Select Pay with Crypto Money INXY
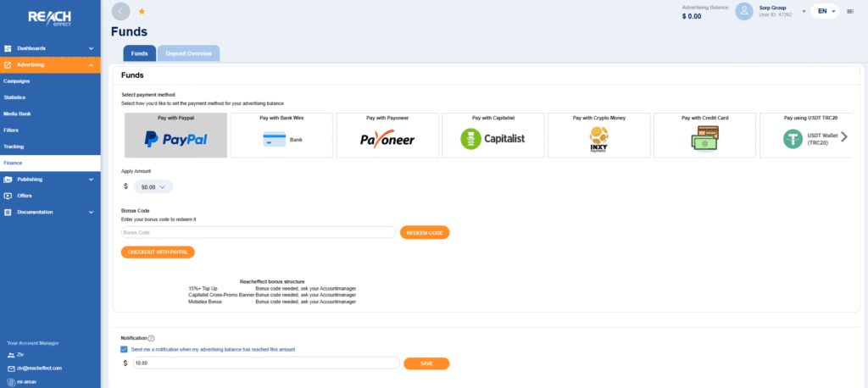868x388 pixels. 599,136
